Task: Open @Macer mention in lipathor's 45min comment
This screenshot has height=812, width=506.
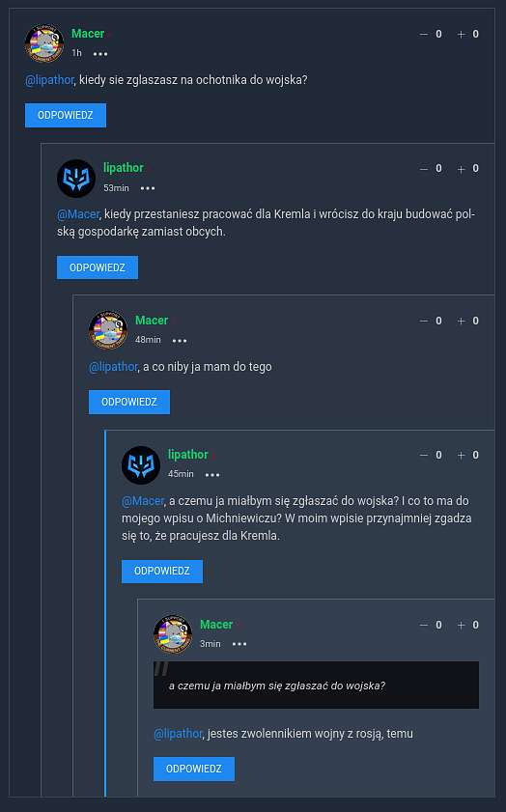Action: [143, 501]
